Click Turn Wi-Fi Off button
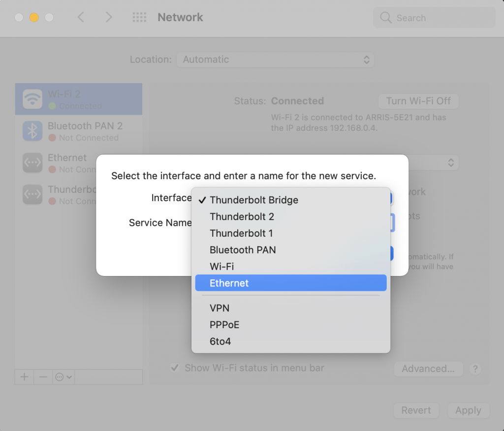Image resolution: width=504 pixels, height=431 pixels. point(418,101)
